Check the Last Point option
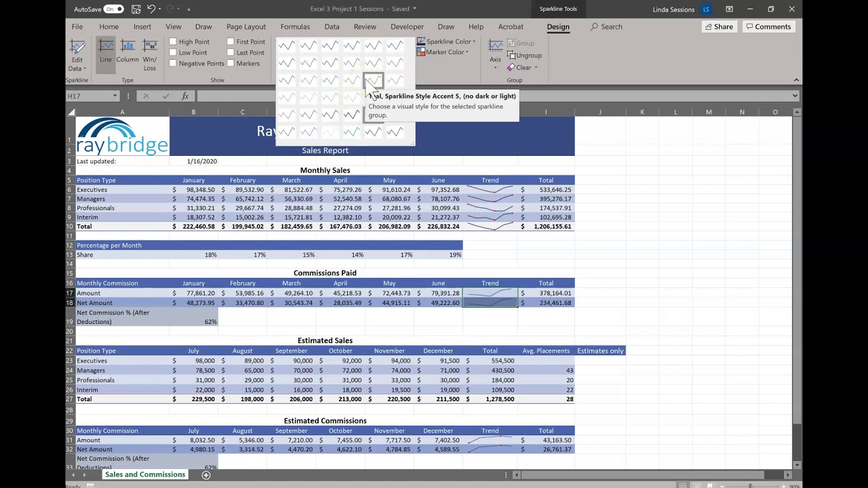The image size is (868, 488). tap(231, 52)
